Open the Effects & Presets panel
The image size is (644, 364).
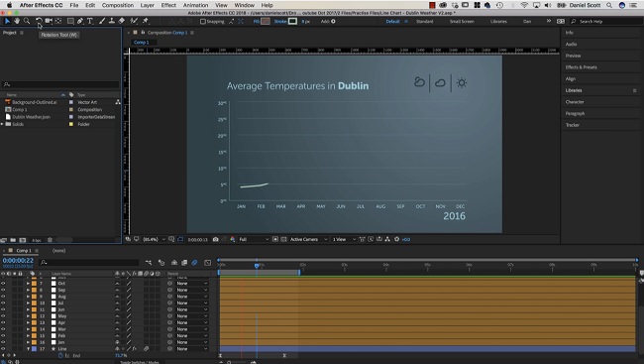click(581, 67)
